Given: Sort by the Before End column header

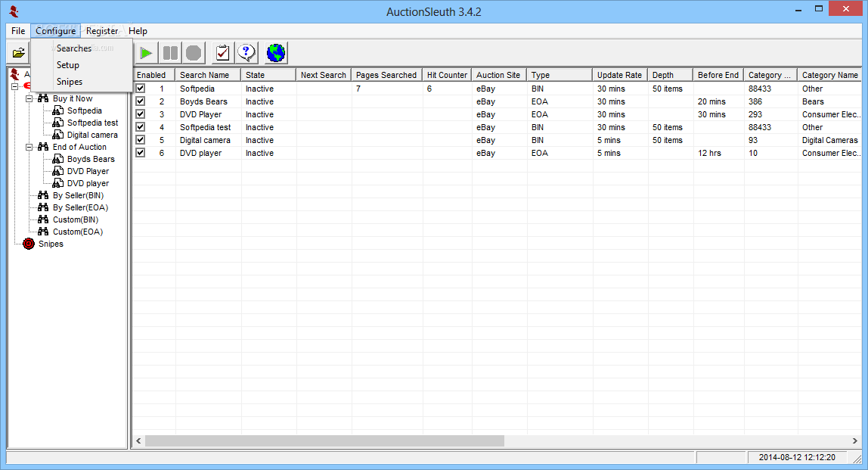Looking at the screenshot, I should tap(718, 75).
